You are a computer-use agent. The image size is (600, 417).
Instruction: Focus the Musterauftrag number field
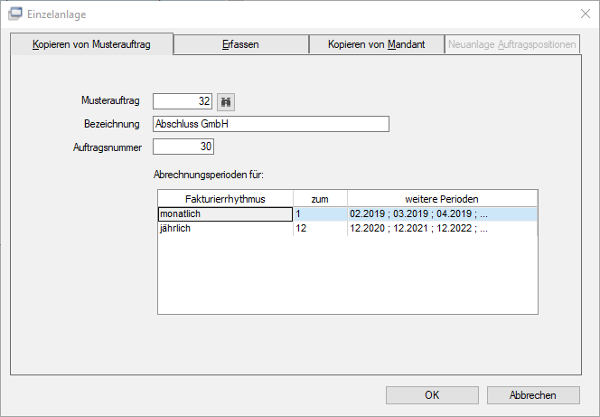click(183, 101)
